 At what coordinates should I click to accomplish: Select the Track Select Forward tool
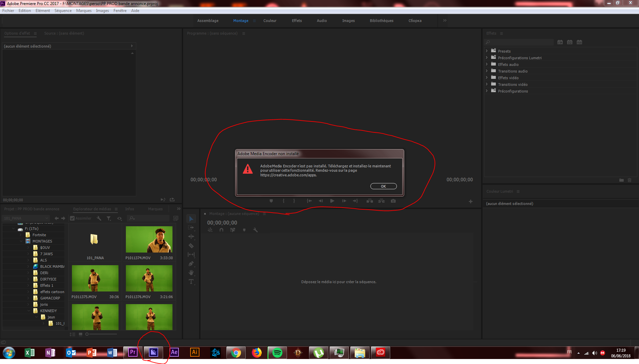[x=191, y=228]
